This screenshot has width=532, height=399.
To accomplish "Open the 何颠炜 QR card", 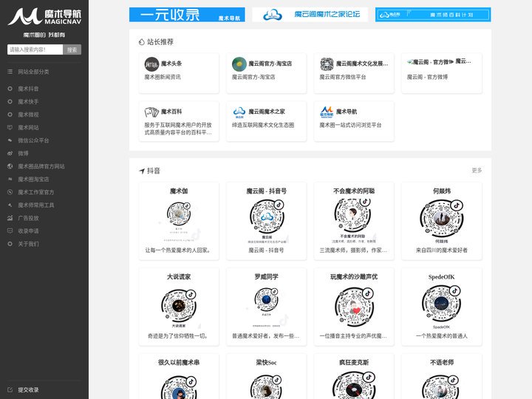I will pos(442,221).
